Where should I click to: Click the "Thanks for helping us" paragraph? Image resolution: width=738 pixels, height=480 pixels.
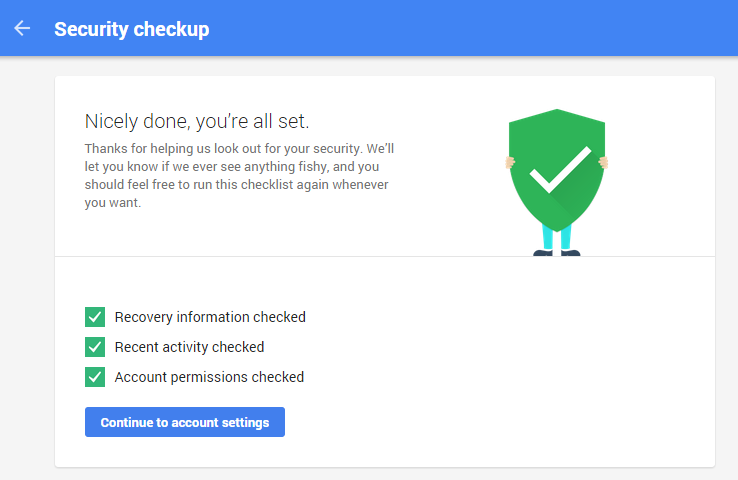click(239, 176)
